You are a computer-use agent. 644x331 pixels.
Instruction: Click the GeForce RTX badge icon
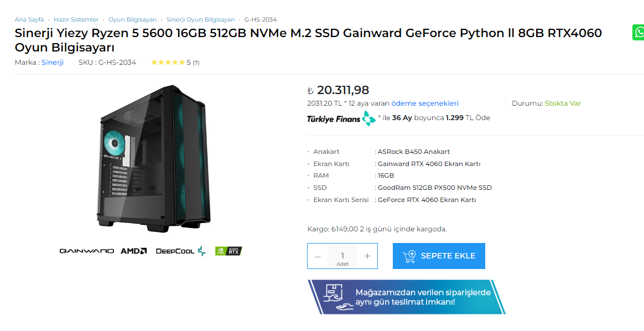[x=228, y=251]
